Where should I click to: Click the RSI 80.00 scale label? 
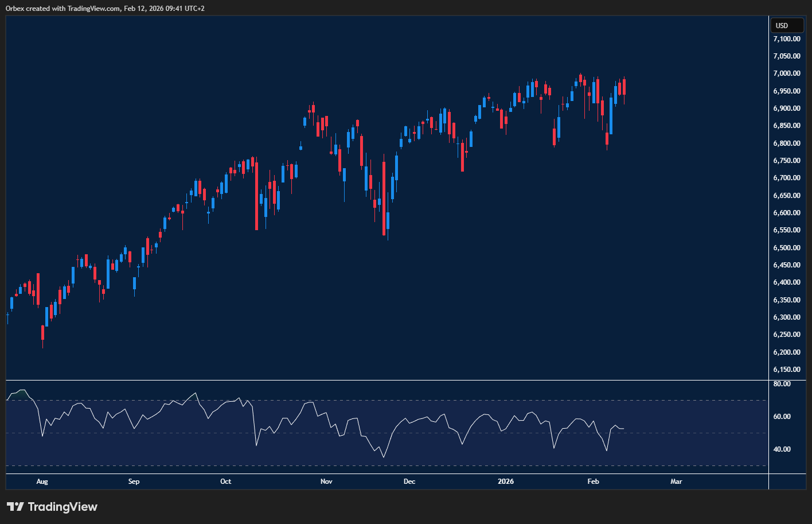click(x=782, y=384)
